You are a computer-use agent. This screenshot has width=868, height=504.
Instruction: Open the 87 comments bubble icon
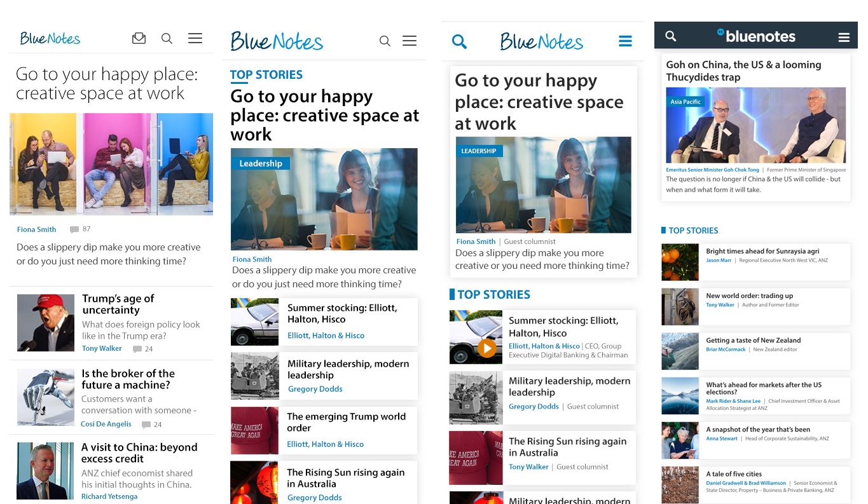pos(74,229)
